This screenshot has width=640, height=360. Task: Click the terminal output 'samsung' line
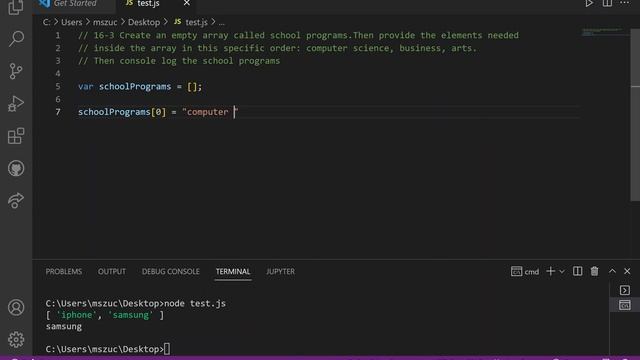pos(64,327)
